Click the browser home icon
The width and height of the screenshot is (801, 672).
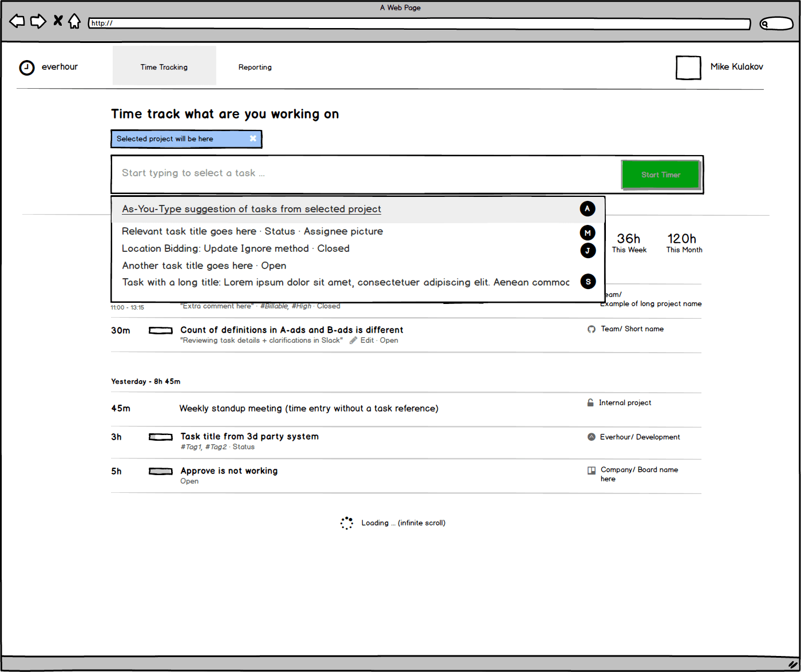74,21
